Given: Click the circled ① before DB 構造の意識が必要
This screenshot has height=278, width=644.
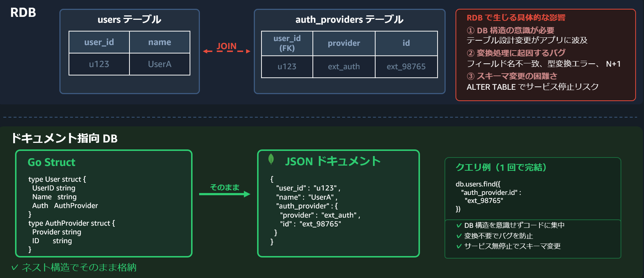Looking at the screenshot, I should (471, 30).
